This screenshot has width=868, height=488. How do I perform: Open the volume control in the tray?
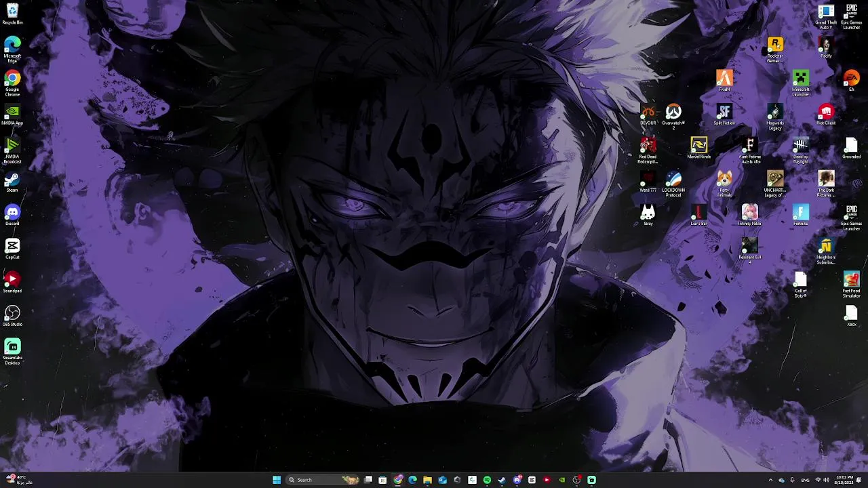coord(826,480)
